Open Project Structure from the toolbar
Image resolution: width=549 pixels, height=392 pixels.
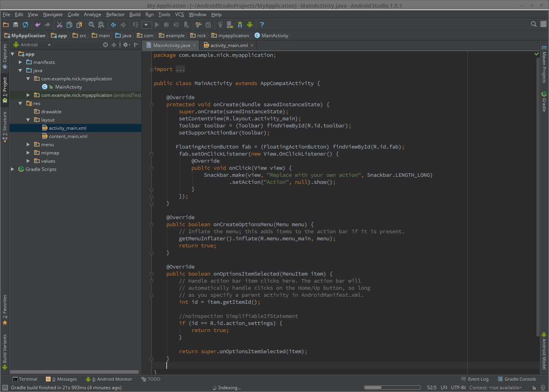208,25
